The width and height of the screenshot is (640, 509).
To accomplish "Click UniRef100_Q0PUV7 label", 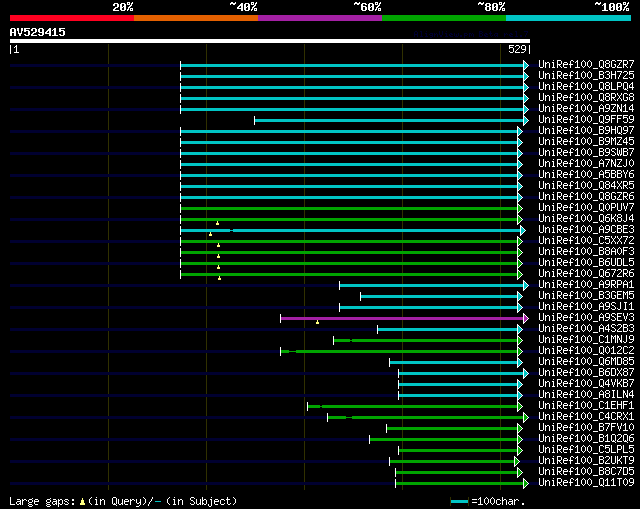I will tap(586, 208).
